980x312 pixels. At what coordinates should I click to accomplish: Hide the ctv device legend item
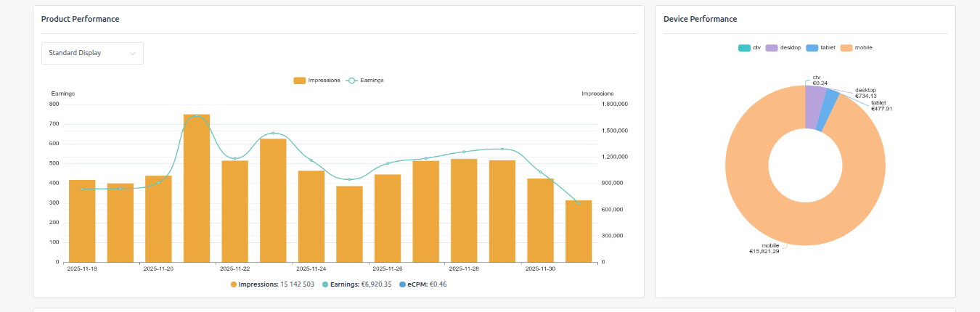tap(749, 48)
